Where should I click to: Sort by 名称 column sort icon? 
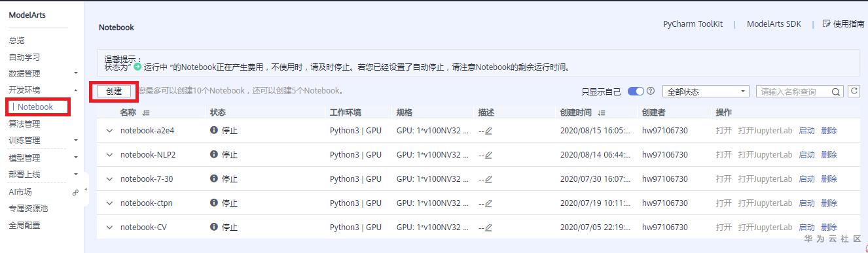tap(145, 113)
